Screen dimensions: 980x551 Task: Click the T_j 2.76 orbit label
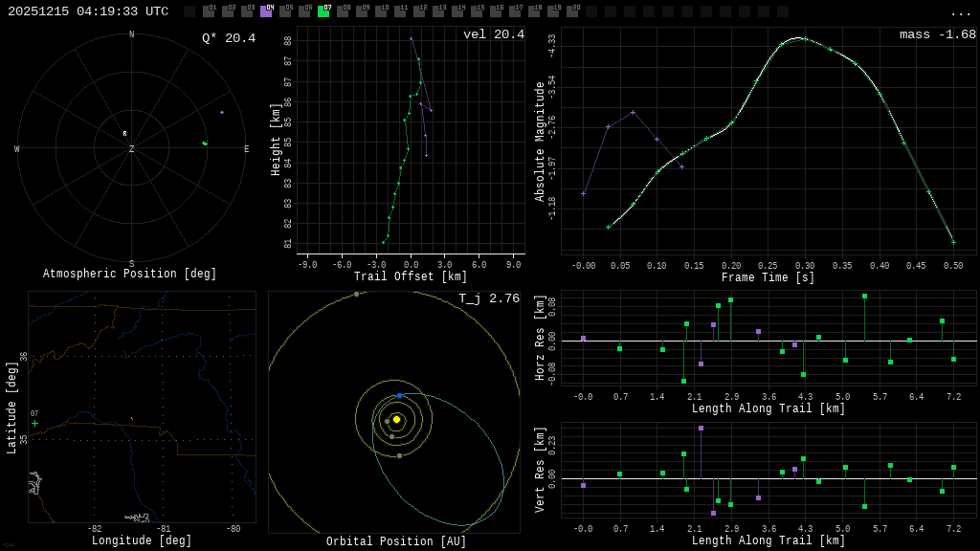tap(488, 299)
